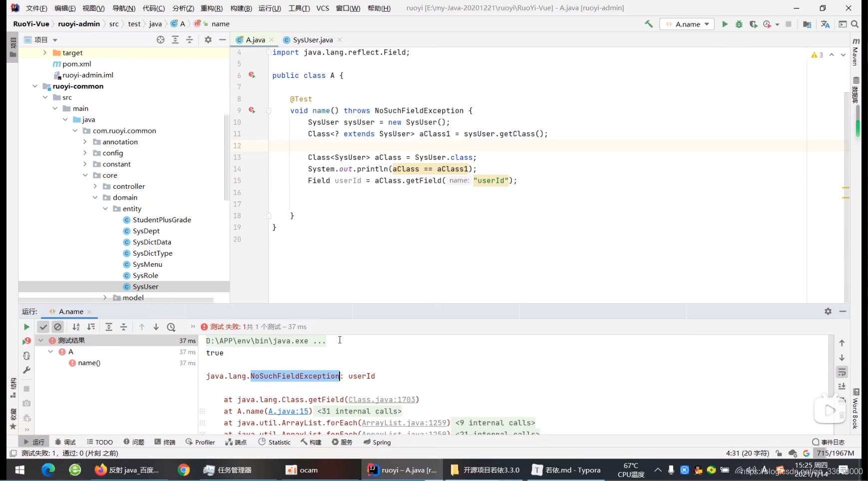Run A.name with the green play icon

[725, 24]
